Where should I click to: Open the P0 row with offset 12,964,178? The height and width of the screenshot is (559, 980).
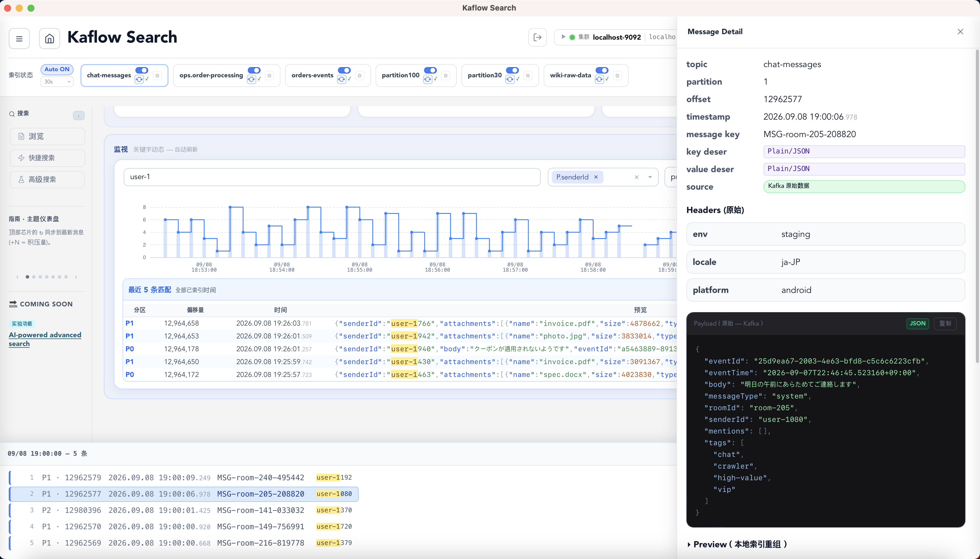399,349
